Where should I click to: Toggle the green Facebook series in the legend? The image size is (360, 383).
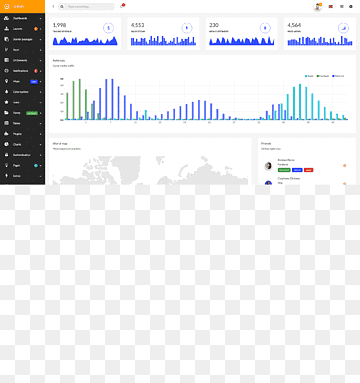pos(323,76)
